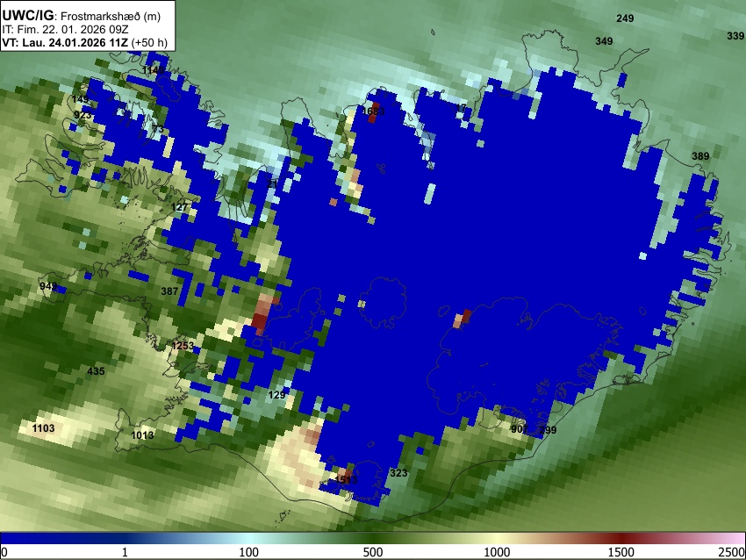Click the colorbar label '100'
This screenshot has width=746, height=560.
(249, 552)
